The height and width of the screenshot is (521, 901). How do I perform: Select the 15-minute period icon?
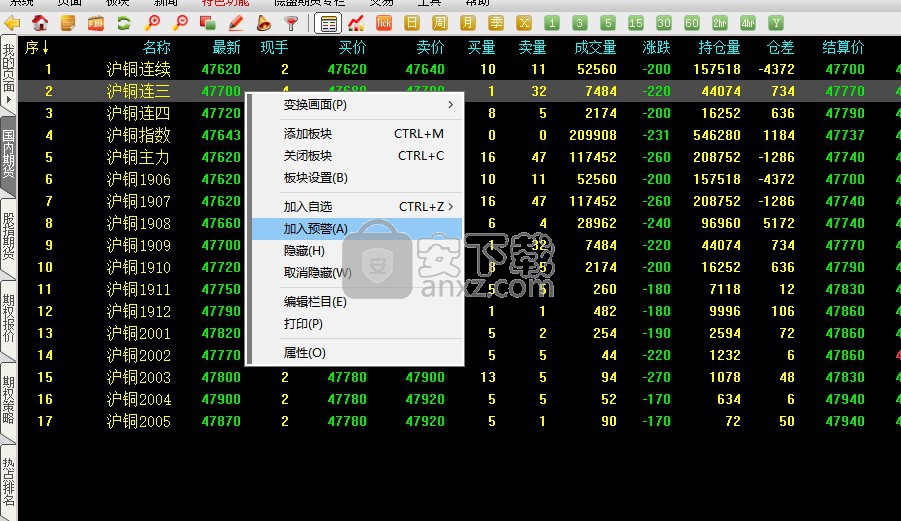(x=636, y=24)
